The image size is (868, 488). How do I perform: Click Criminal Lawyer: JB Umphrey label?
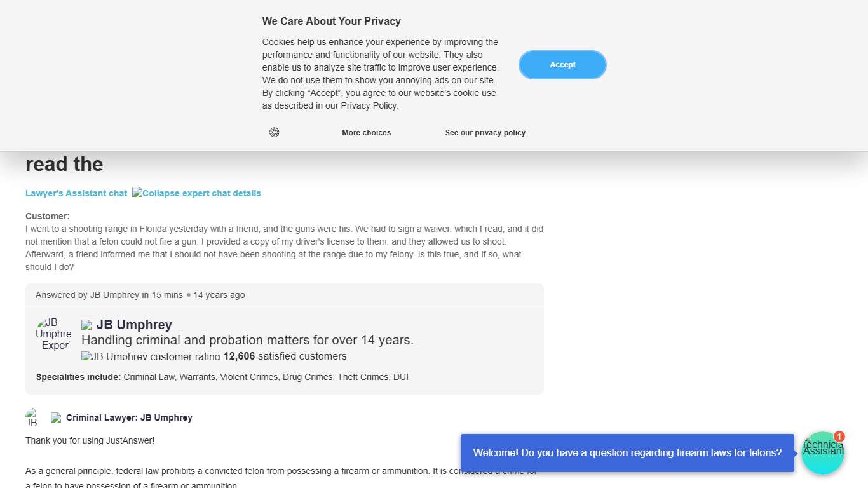pyautogui.click(x=129, y=417)
